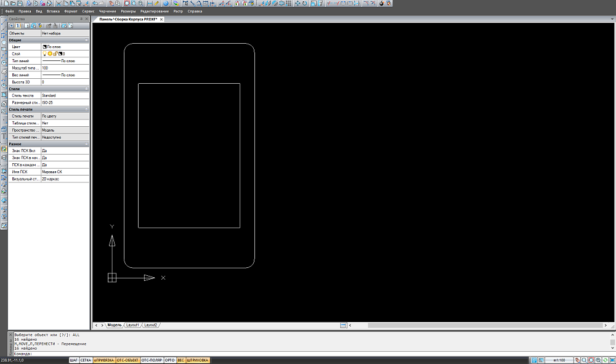Image resolution: width=616 pixels, height=364 pixels.
Task: Click the Trim icon in top toolbar
Action: [329, 3]
